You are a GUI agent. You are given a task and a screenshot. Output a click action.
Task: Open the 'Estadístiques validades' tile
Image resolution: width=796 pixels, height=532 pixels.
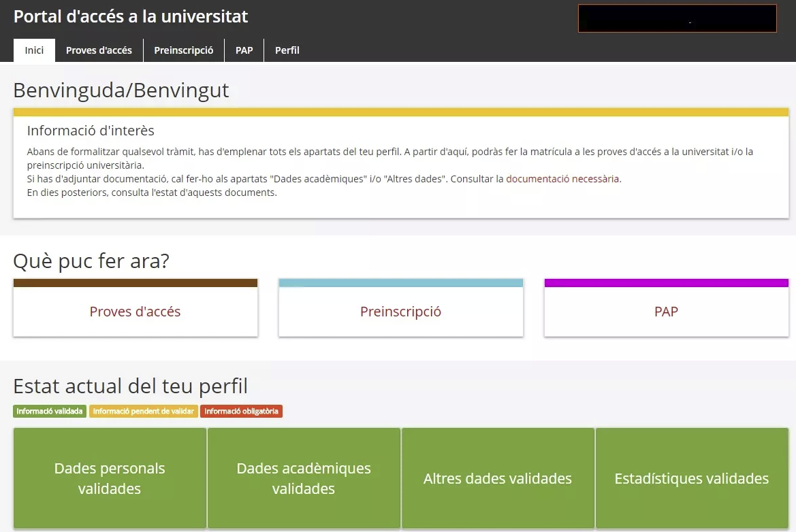(692, 478)
